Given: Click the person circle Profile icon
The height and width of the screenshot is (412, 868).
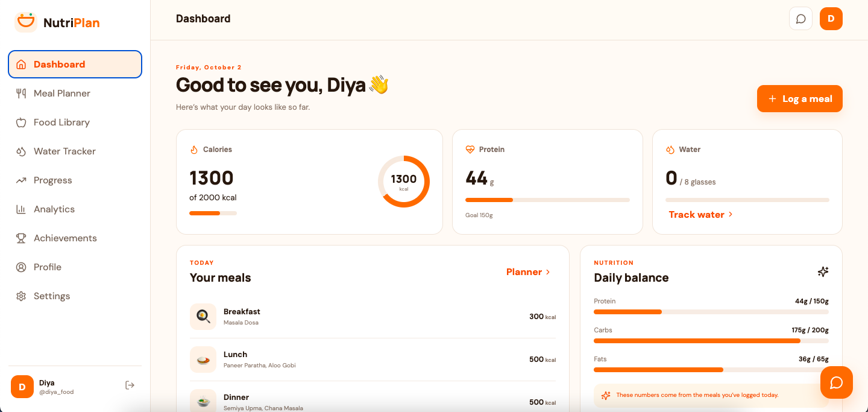Looking at the screenshot, I should coord(21,267).
